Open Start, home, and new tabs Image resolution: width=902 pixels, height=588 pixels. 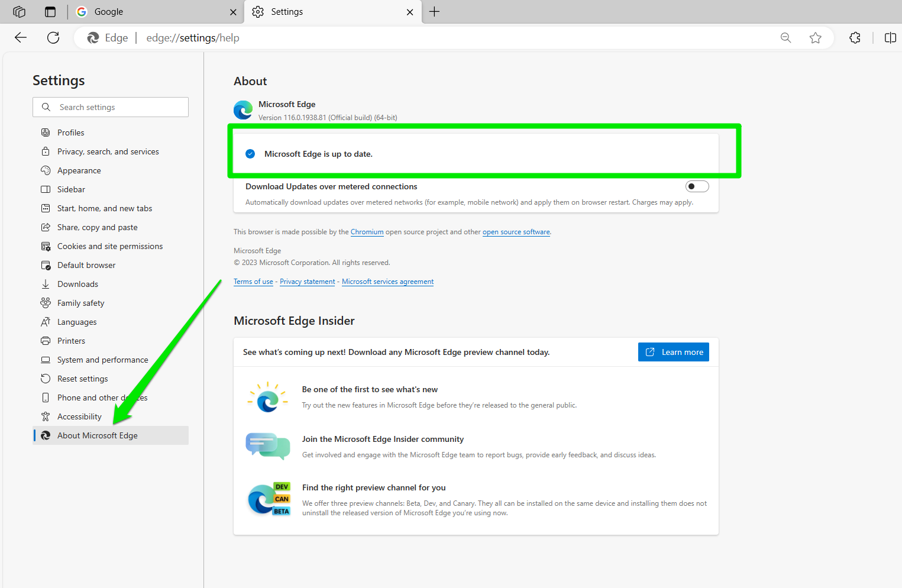pos(111,208)
